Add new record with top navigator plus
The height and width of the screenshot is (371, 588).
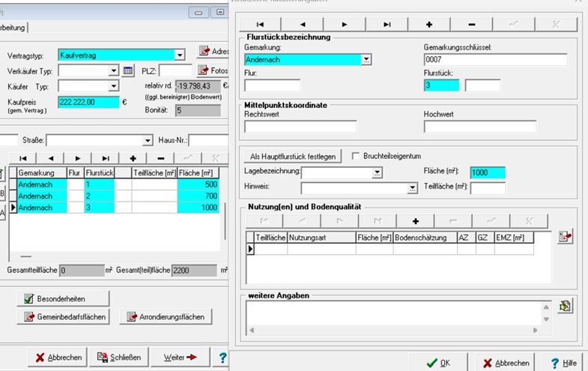pyautogui.click(x=429, y=25)
